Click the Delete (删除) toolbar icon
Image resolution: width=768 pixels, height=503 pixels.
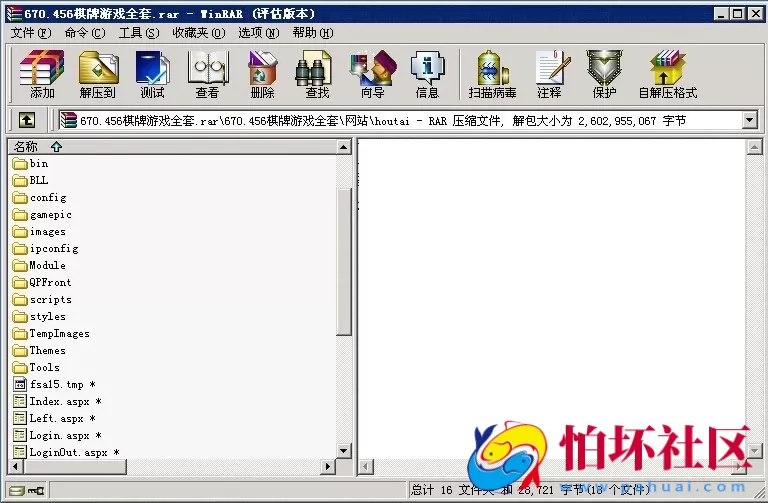(262, 75)
